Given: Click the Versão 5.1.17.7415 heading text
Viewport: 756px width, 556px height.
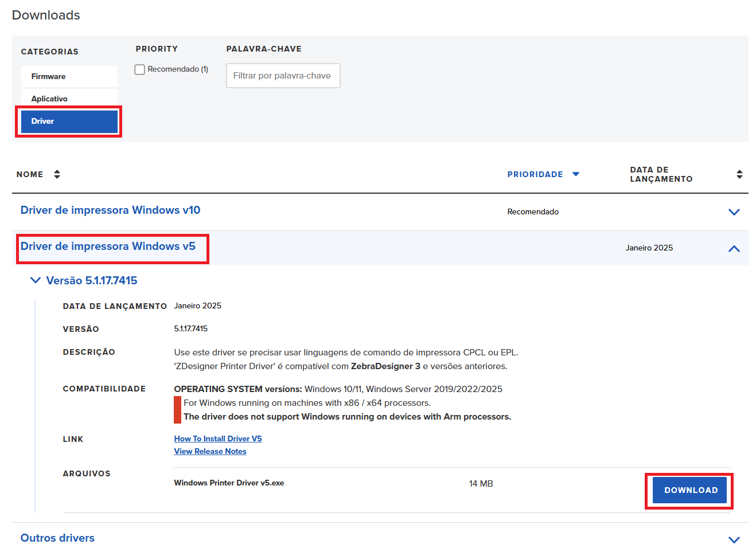Looking at the screenshot, I should pos(92,280).
